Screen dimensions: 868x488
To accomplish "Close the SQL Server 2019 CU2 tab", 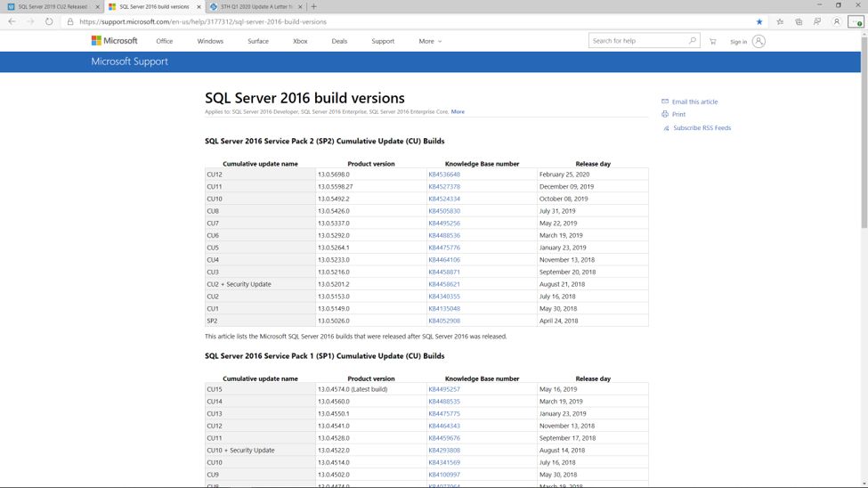I will click(97, 6).
